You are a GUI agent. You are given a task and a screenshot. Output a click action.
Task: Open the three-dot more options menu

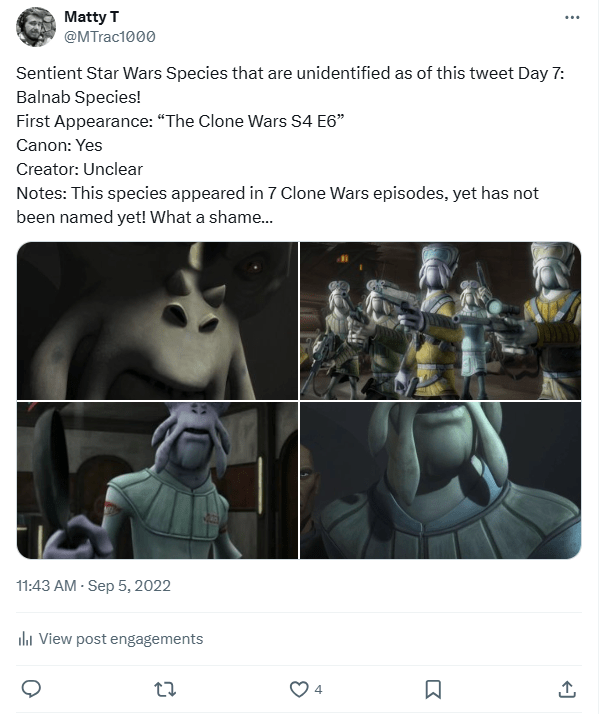572,17
